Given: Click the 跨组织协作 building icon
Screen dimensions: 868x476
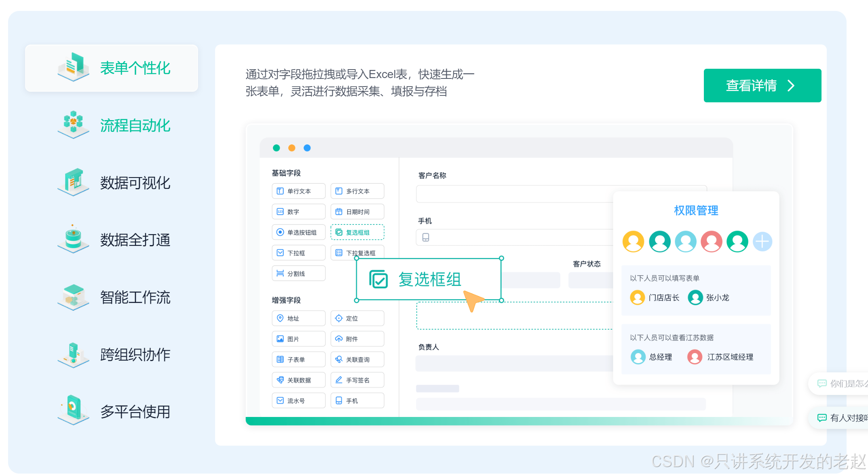Looking at the screenshot, I should click(x=73, y=354).
